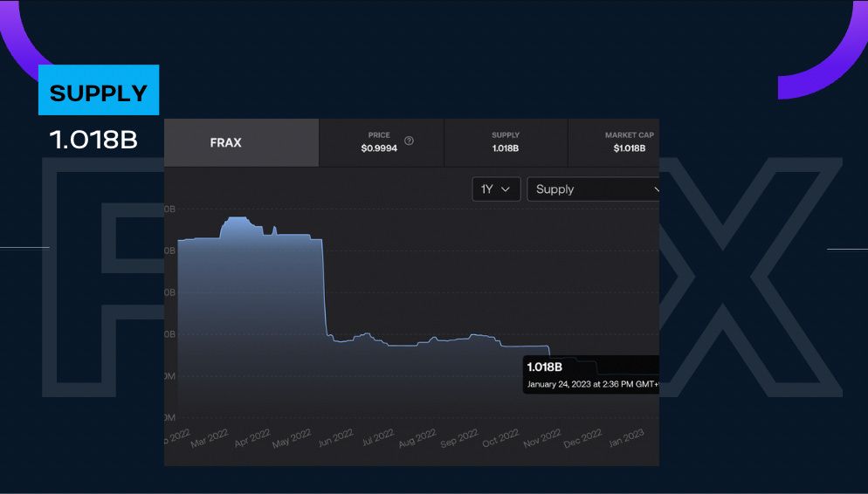Click the Dec 2022 axis label
This screenshot has height=494, width=868.
pyautogui.click(x=582, y=438)
